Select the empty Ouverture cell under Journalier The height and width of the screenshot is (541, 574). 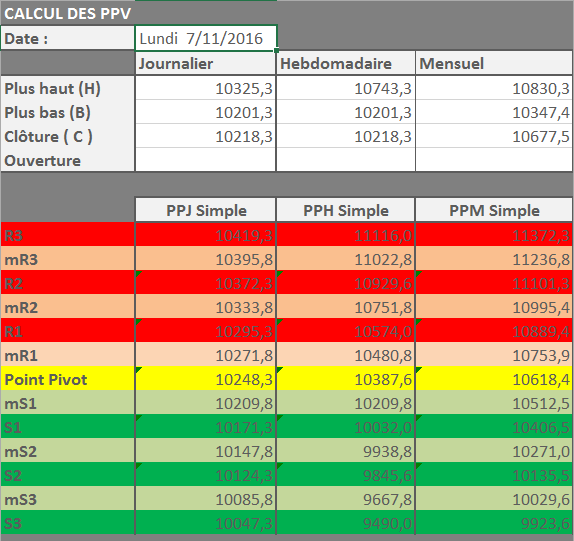point(205,160)
